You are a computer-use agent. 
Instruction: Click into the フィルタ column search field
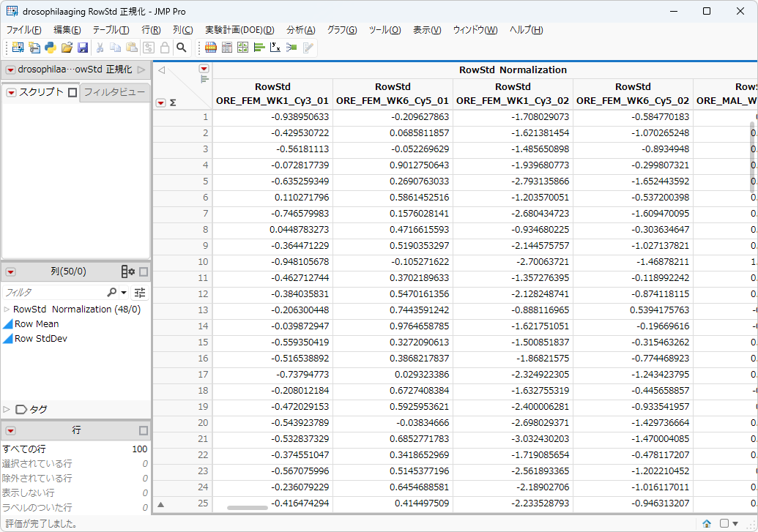click(x=55, y=292)
